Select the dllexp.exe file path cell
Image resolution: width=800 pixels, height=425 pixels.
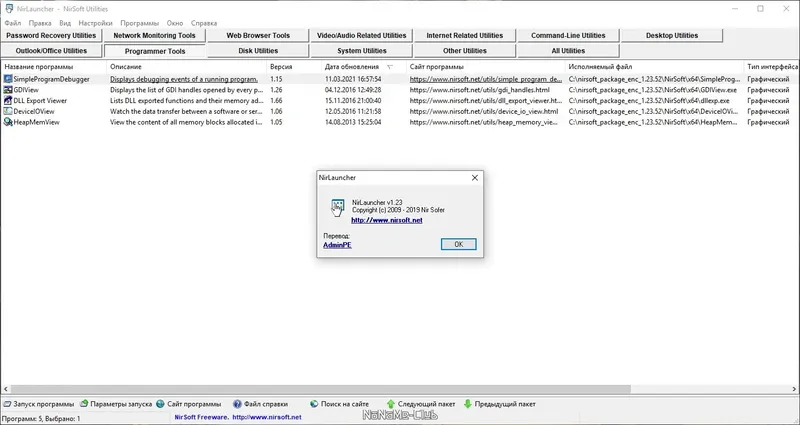tap(649, 101)
